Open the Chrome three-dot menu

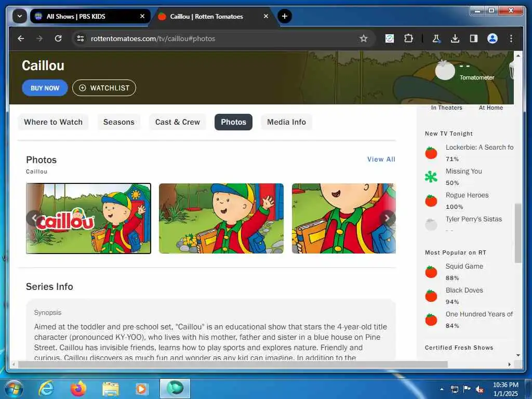point(511,38)
